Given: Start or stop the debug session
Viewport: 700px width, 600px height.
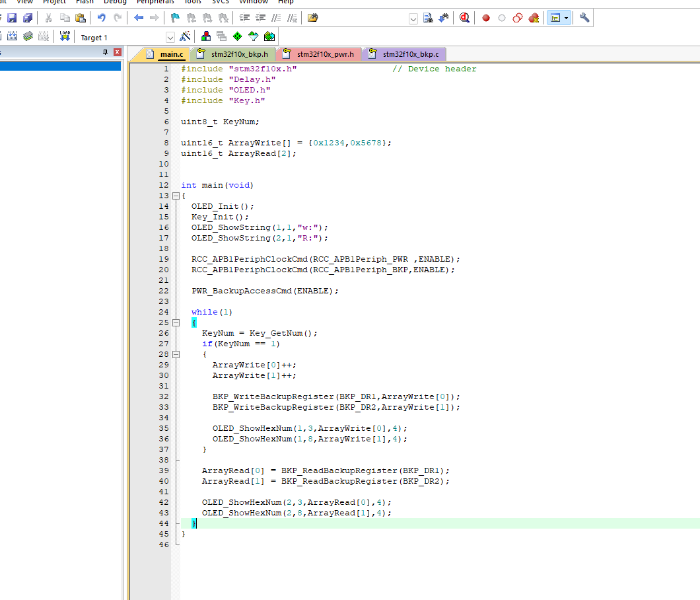Looking at the screenshot, I should (x=464, y=18).
